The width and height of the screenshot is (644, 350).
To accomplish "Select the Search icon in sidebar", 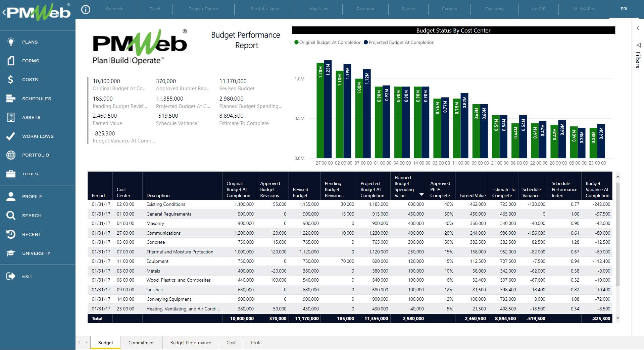I will click(10, 216).
